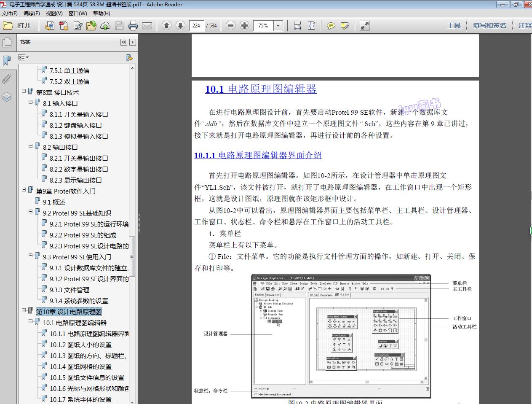Screen dimensions: 532x404
Task: Go to bookmark 9.2.2 Protel 99 SE的组成
Action: click(83, 235)
